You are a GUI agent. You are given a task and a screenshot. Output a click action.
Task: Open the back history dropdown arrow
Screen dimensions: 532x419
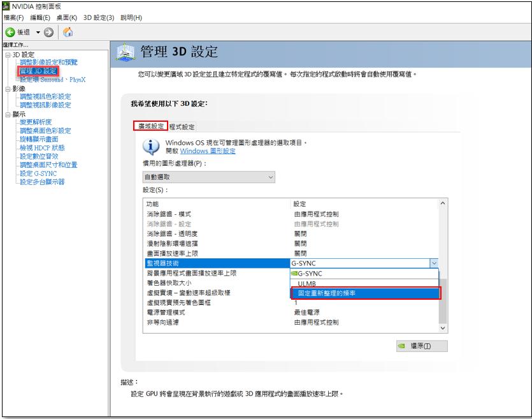pos(38,33)
